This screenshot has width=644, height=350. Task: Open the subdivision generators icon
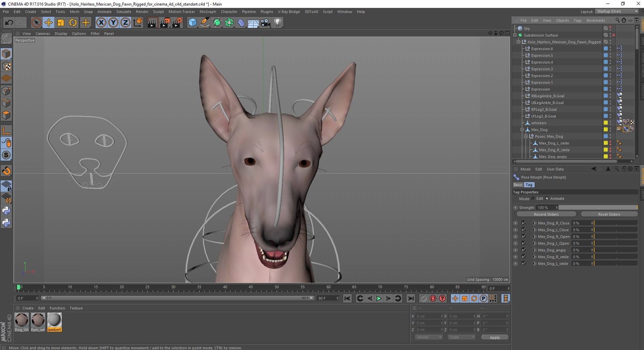point(217,23)
